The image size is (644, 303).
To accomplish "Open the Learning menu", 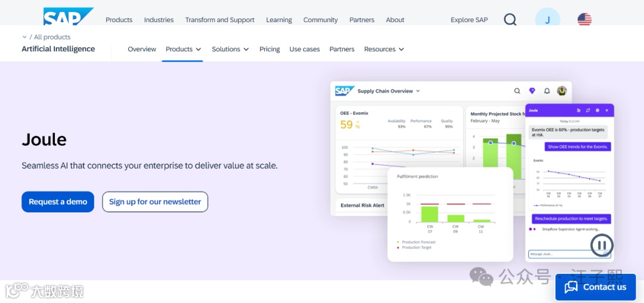I will [x=279, y=20].
